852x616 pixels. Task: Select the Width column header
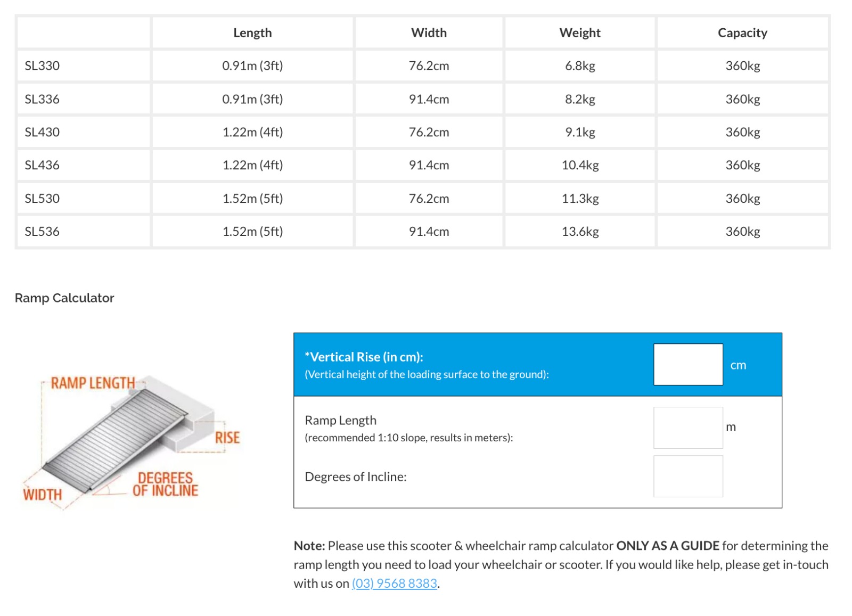coord(429,33)
